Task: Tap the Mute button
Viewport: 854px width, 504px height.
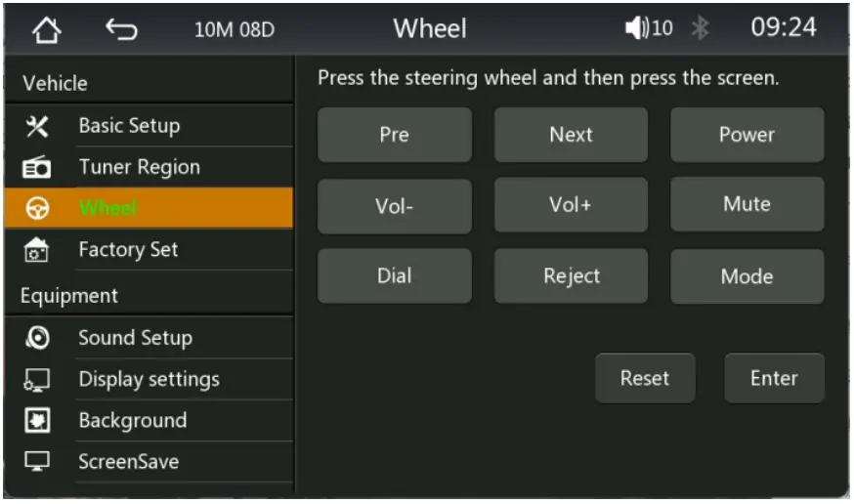Action: pos(747,205)
